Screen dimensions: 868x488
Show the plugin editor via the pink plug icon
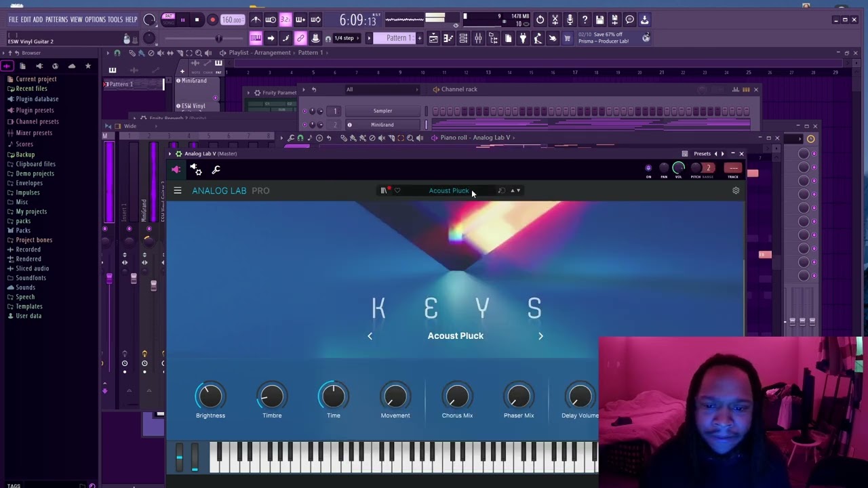(176, 169)
